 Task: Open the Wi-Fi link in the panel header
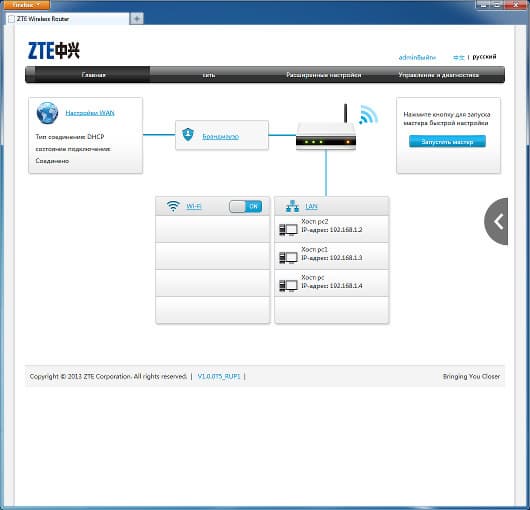coord(194,206)
